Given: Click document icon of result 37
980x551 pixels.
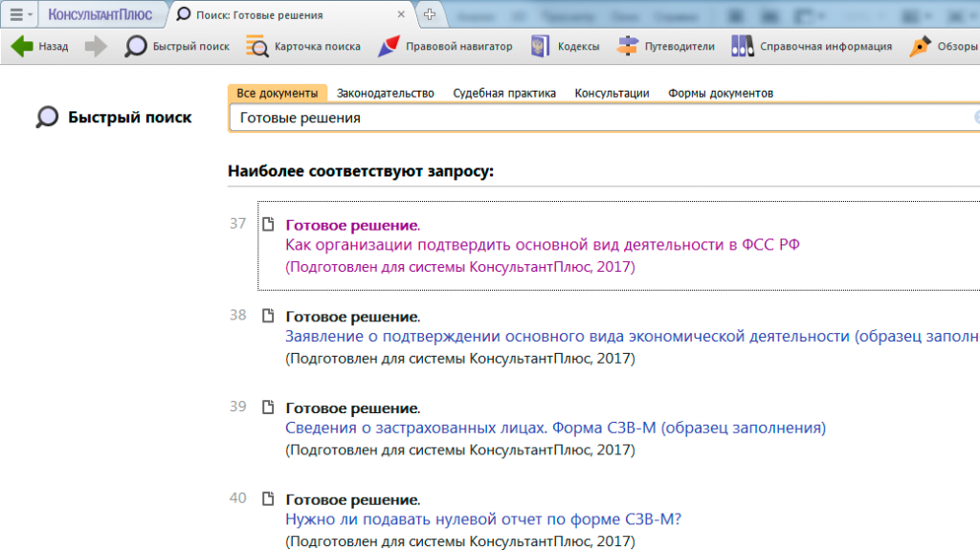Looking at the screenshot, I should pyautogui.click(x=268, y=224).
